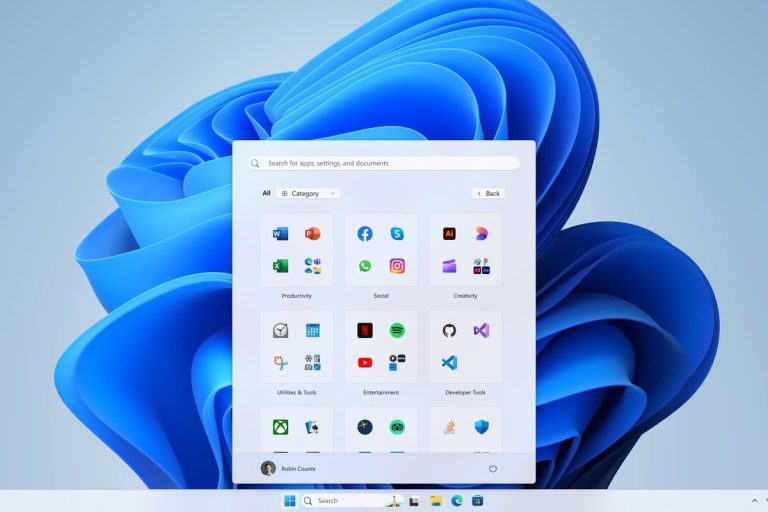Select the Utilities & Tools label
768x512 pixels.
pyautogui.click(x=296, y=392)
